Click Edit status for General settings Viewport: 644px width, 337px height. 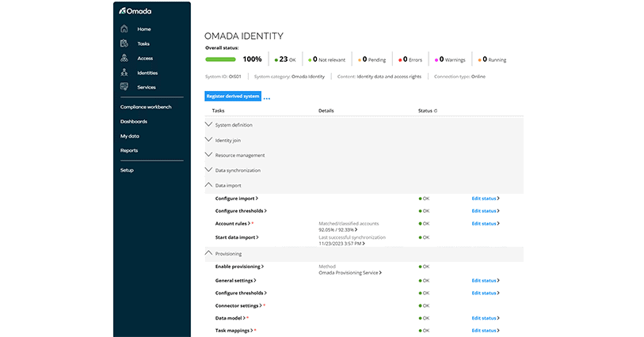tap(486, 280)
